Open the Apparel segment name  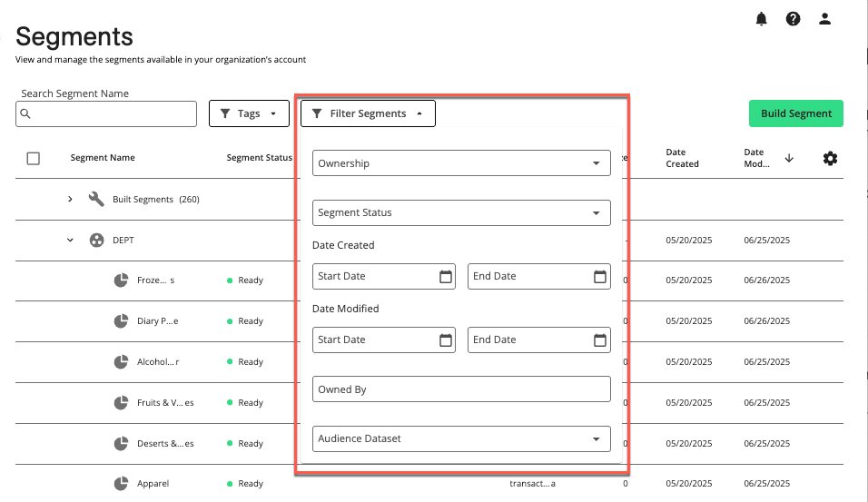[x=153, y=483]
